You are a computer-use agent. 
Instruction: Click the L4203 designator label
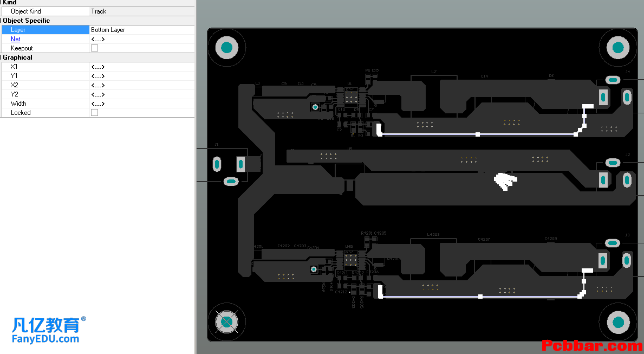pos(433,234)
